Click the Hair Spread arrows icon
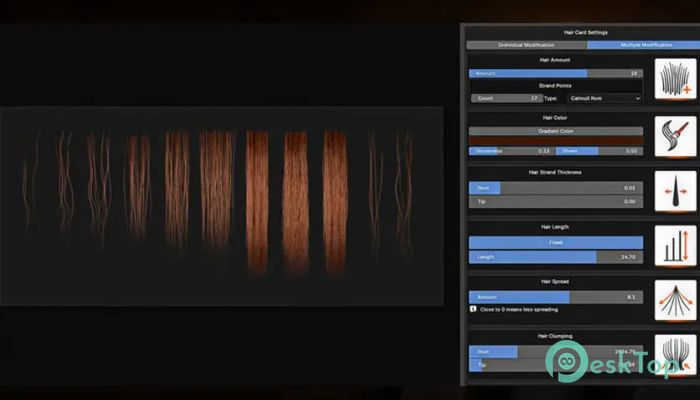Screen dimensions: 700x400 (x=675, y=300)
